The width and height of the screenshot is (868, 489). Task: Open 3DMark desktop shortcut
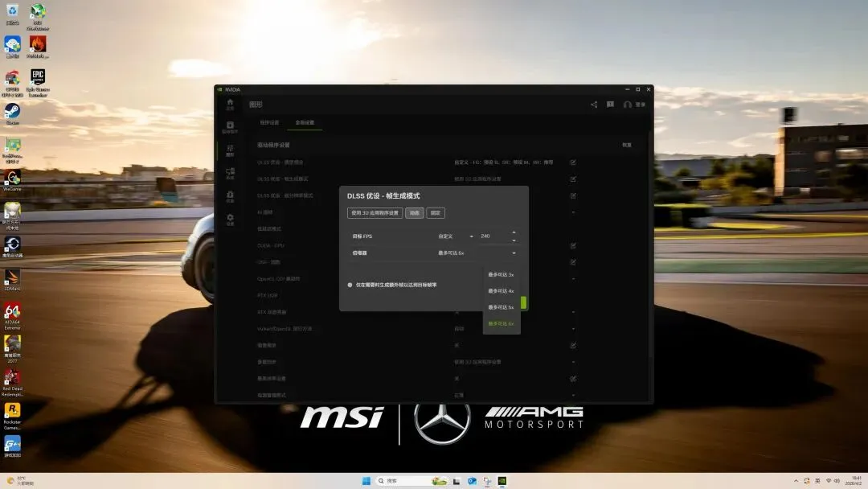click(12, 280)
